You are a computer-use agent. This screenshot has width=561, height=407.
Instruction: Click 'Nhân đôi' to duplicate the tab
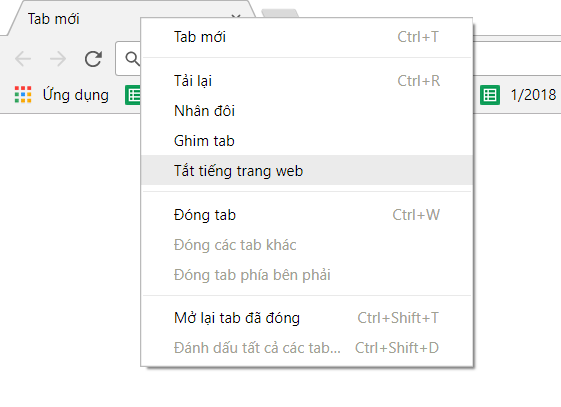[307, 111]
